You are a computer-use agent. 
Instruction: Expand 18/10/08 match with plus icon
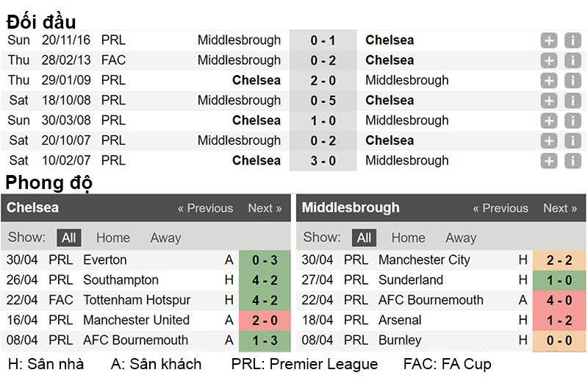click(549, 101)
